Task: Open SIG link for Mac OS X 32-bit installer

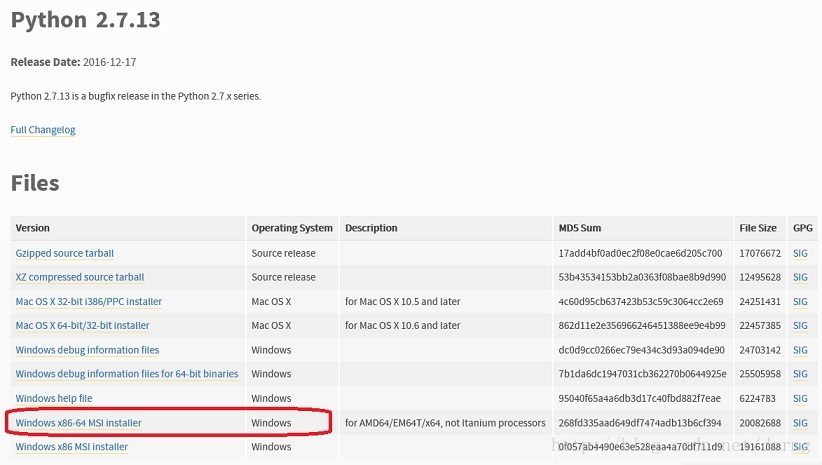Action: [x=800, y=301]
